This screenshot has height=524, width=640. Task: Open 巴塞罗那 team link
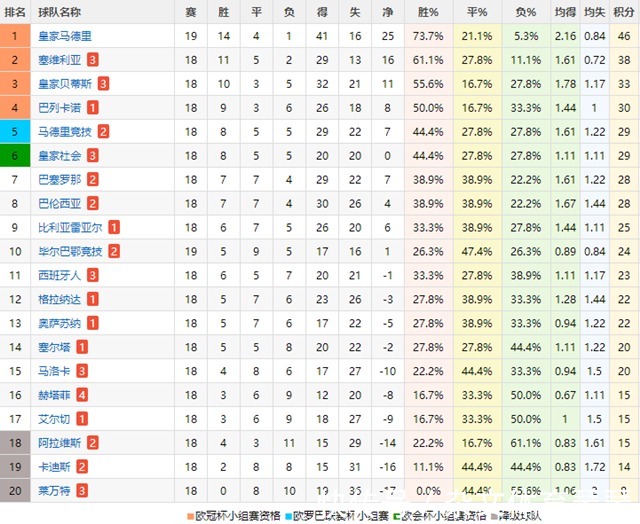60,180
